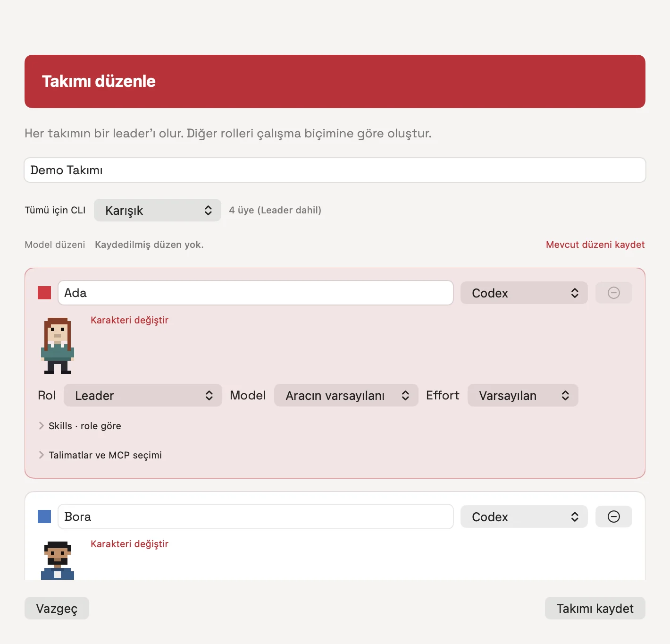Focus the team name field 'Demo Takımı'
Screen dimensions: 670x644
(x=335, y=170)
